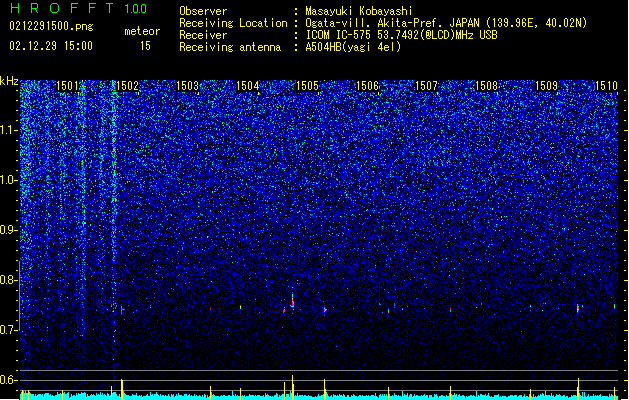Image resolution: width=629 pixels, height=400 pixels.
Task: Click the 'meteor' count label
Action: point(142,31)
